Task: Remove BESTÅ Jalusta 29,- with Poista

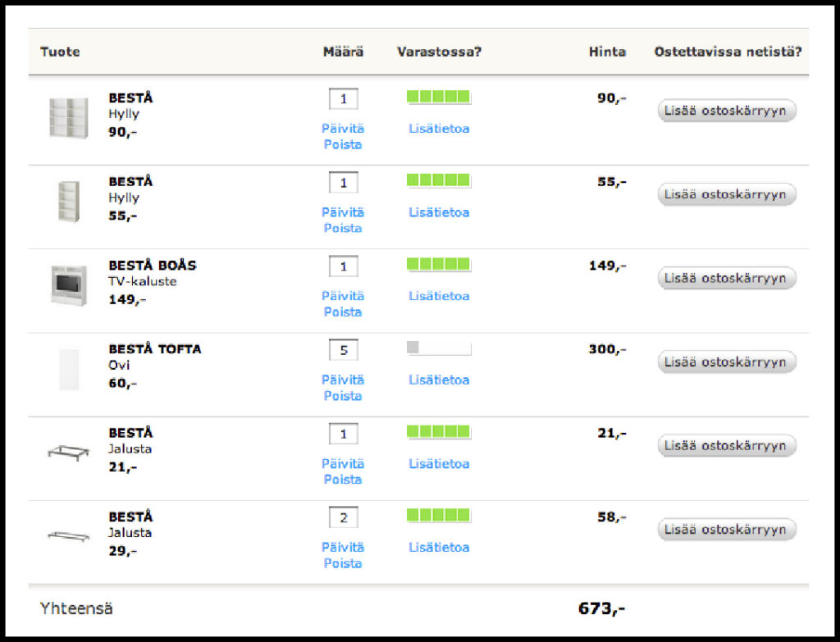Action: pyautogui.click(x=343, y=563)
